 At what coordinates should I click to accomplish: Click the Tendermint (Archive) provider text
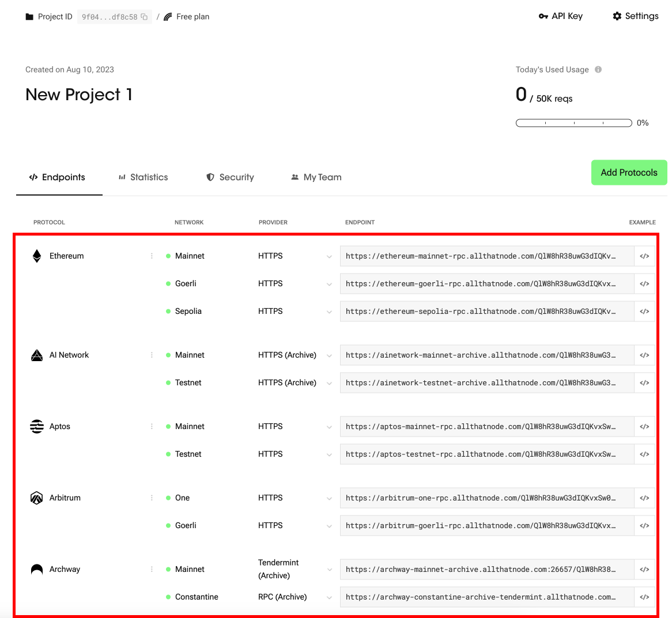coord(278,569)
